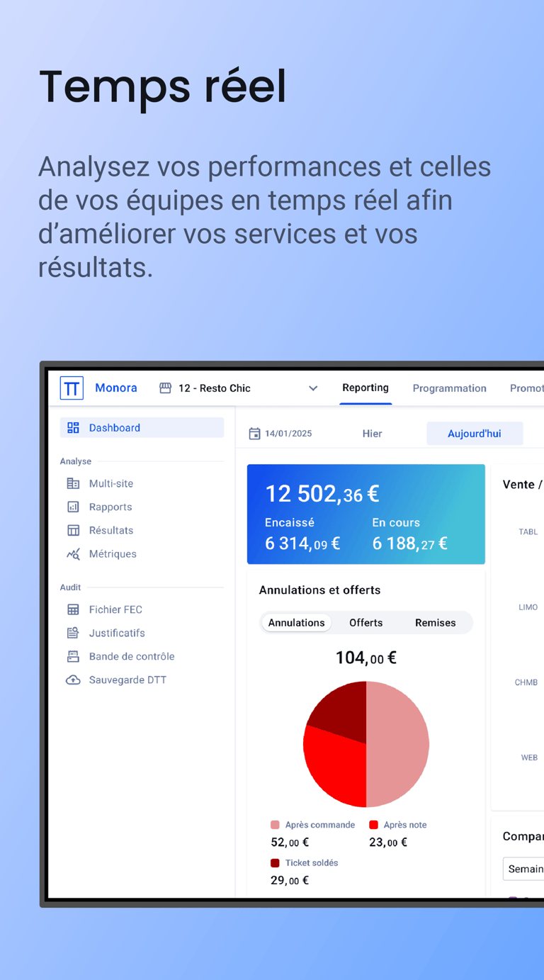Viewport: 544px width, 980px height.
Task: Click the 29,00 € Ticket soldés value
Action: pyautogui.click(x=290, y=881)
